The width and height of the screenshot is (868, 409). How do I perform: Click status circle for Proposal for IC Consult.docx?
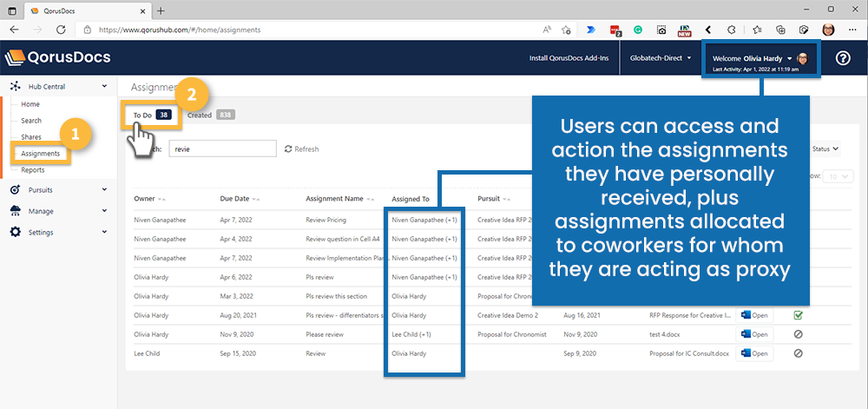pos(798,353)
